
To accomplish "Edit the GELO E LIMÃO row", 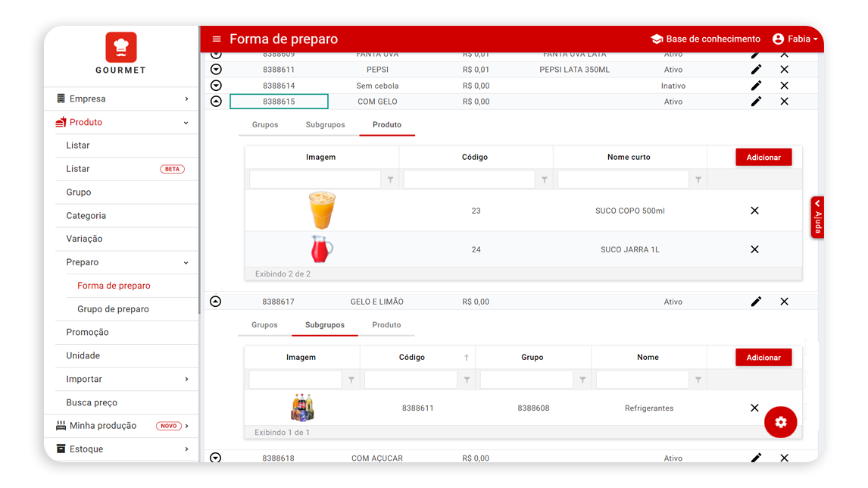I will tap(756, 302).
